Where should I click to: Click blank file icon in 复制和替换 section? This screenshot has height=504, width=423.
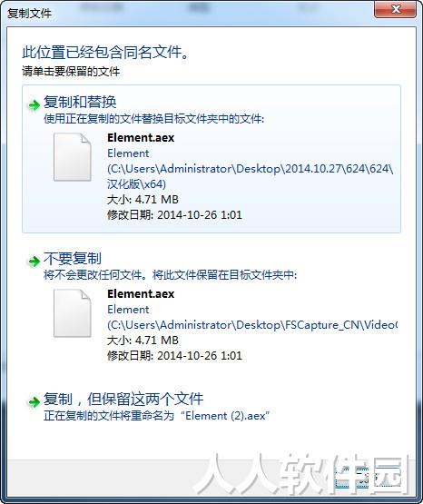(x=73, y=157)
